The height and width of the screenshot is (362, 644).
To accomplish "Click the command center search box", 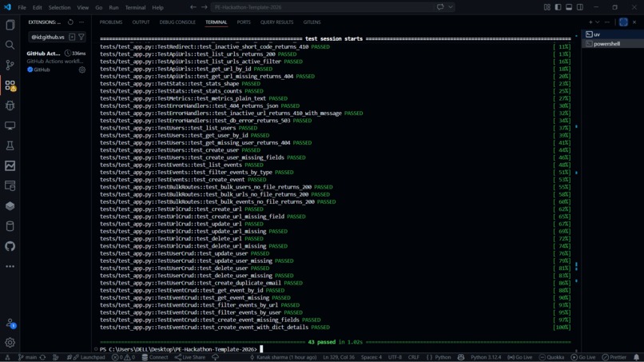I will [322, 7].
